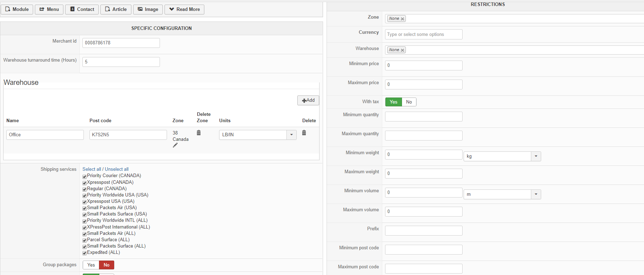Uncheck Expedited (ALL) shipping service

pos(85,253)
